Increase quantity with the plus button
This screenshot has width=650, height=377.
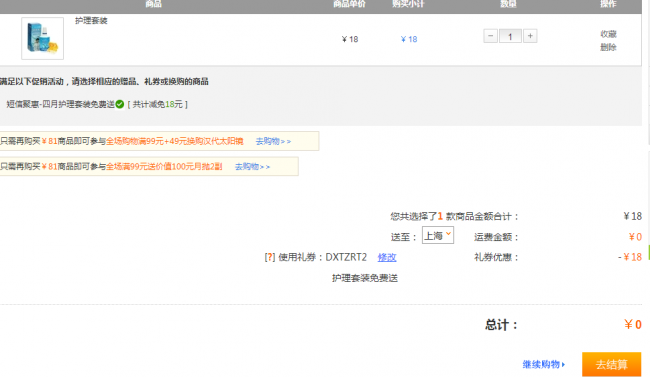coord(530,36)
